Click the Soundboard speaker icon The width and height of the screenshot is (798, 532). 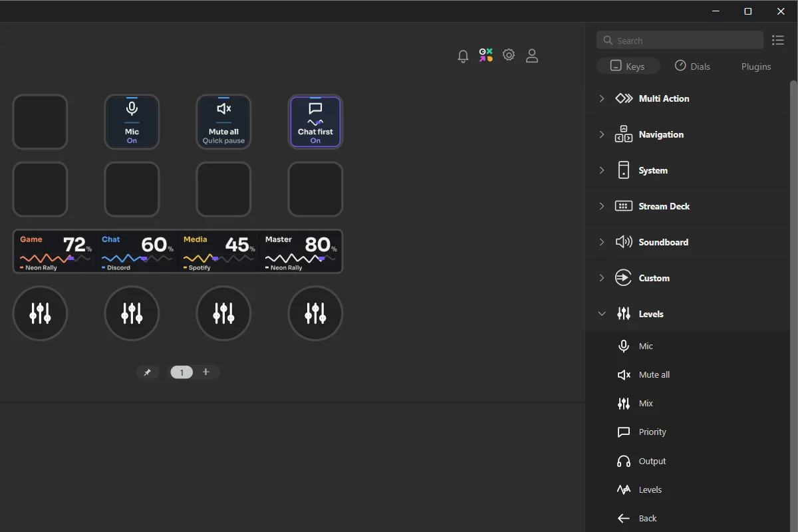point(624,242)
